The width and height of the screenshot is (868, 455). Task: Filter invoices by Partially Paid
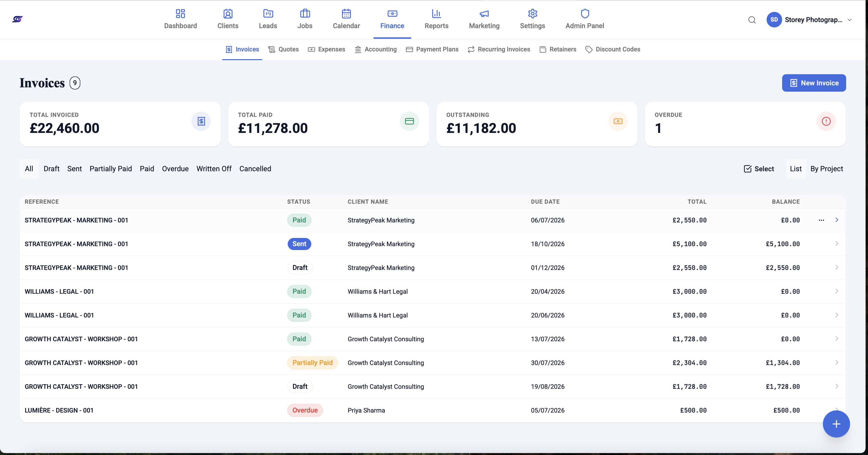pyautogui.click(x=111, y=169)
